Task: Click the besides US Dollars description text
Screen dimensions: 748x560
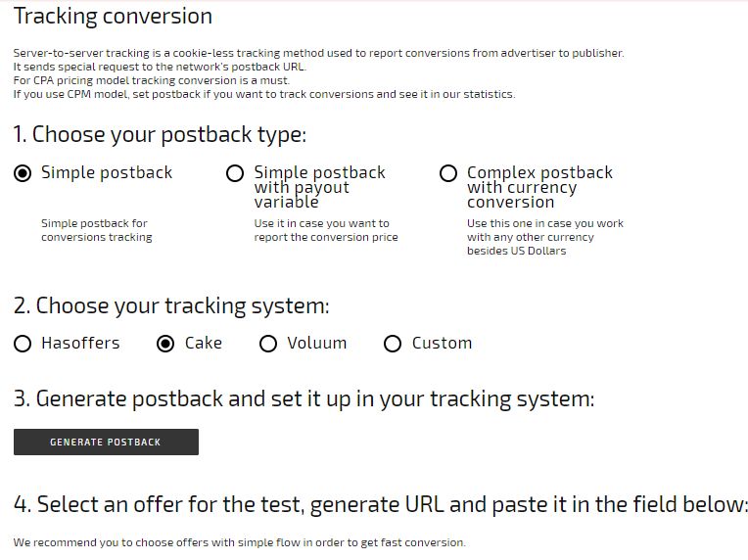Action: click(545, 237)
